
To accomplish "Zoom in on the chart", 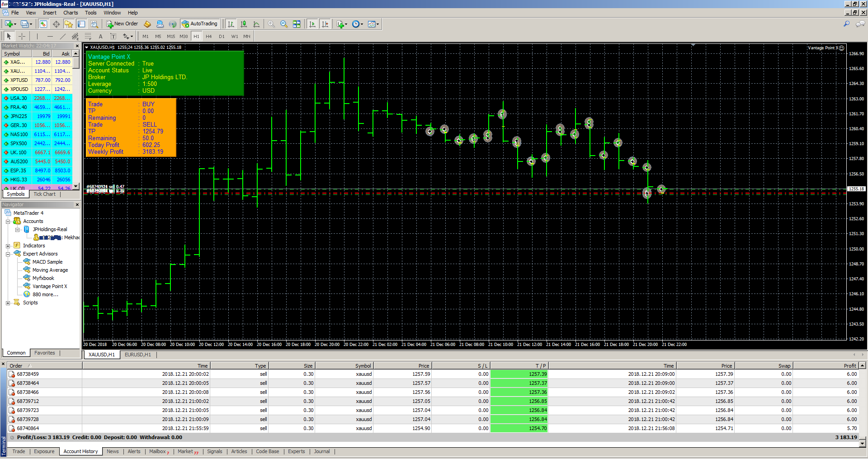I will [271, 24].
